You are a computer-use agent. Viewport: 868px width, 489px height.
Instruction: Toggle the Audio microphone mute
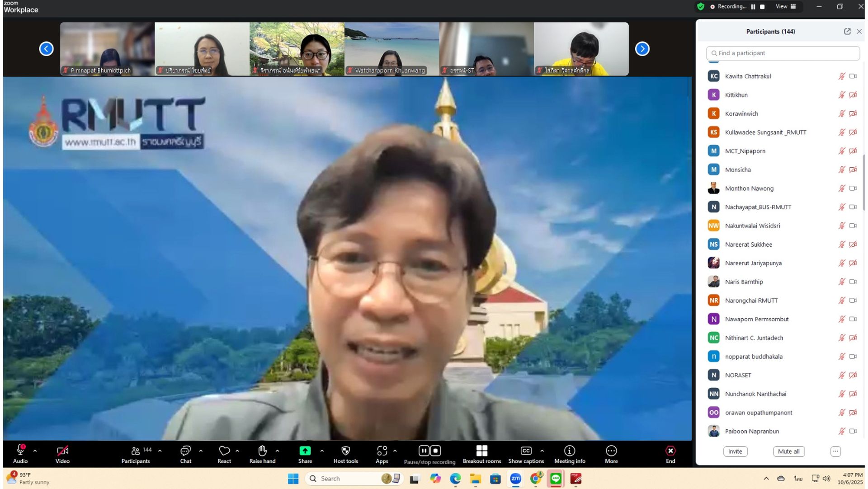tap(20, 451)
